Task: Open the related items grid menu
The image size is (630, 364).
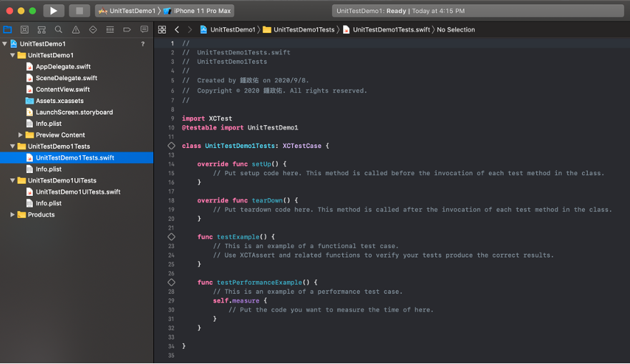Action: tap(162, 30)
